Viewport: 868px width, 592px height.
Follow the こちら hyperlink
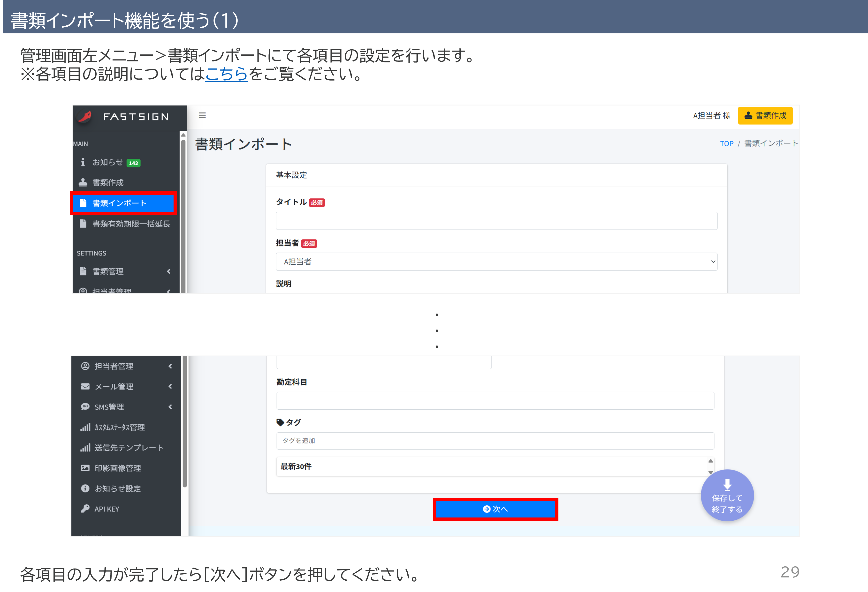pyautogui.click(x=226, y=74)
